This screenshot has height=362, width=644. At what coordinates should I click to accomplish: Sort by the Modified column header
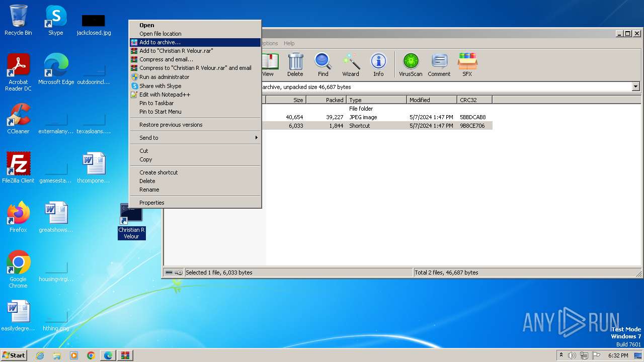[432, 100]
